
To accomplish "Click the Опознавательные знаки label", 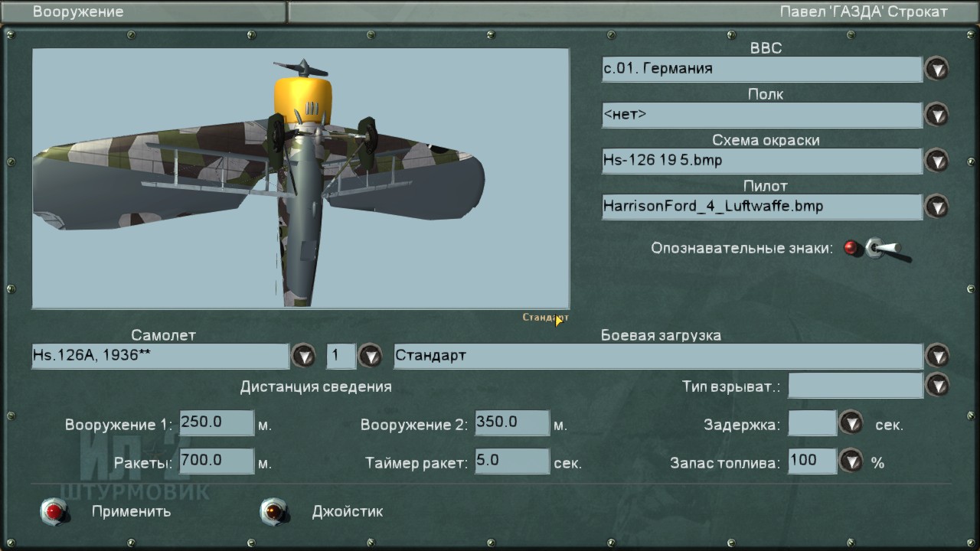I will 742,248.
